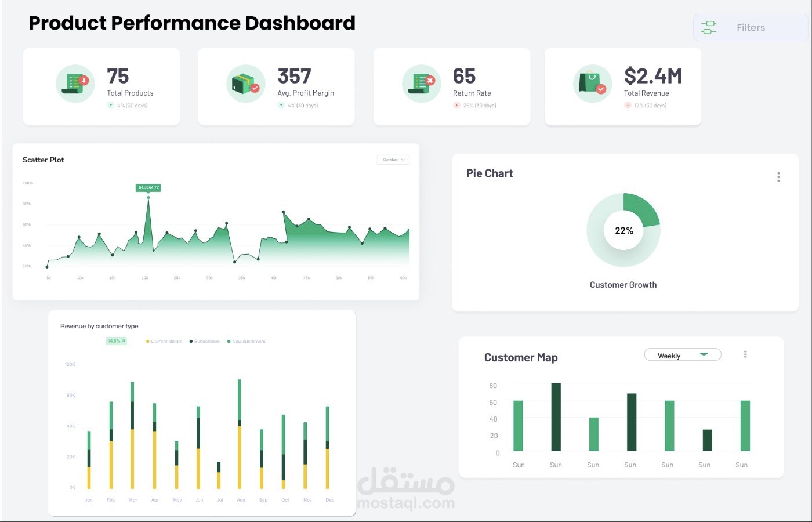Click the Total Revenue shopping bag icon
Image resolution: width=812 pixels, height=522 pixels.
pyautogui.click(x=593, y=84)
